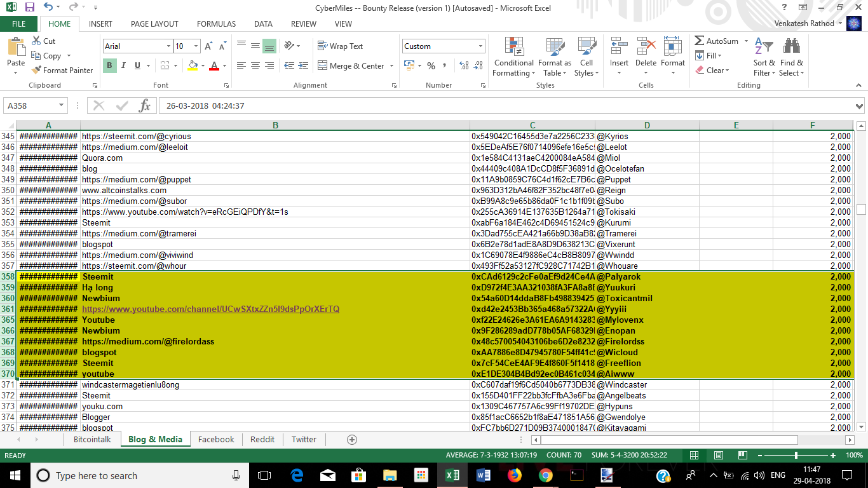
Task: Apply Percent Style number format
Action: pyautogui.click(x=431, y=65)
